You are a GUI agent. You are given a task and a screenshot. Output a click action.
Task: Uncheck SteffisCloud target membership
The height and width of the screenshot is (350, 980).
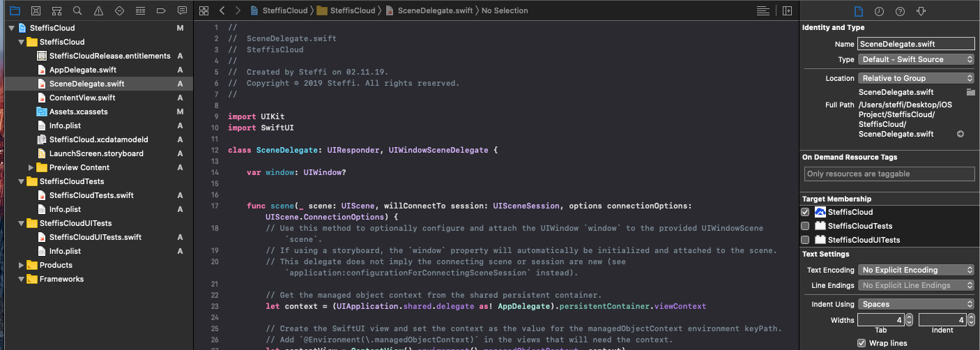[x=805, y=212]
